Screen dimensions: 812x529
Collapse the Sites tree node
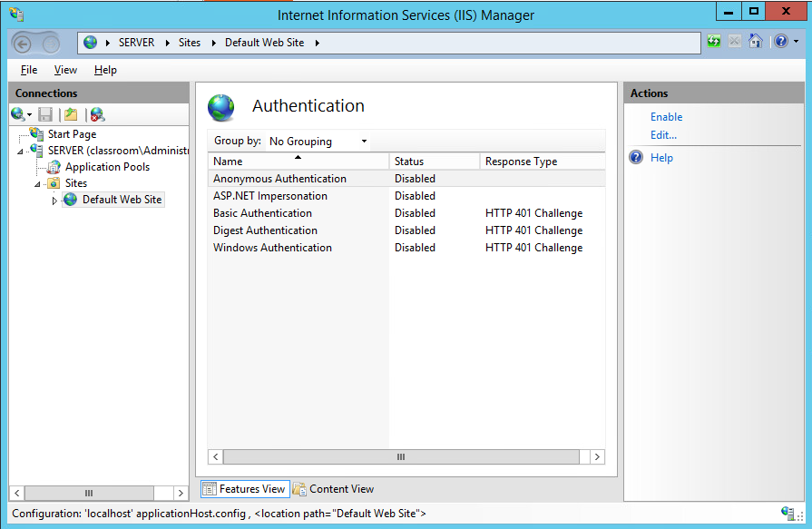point(37,184)
